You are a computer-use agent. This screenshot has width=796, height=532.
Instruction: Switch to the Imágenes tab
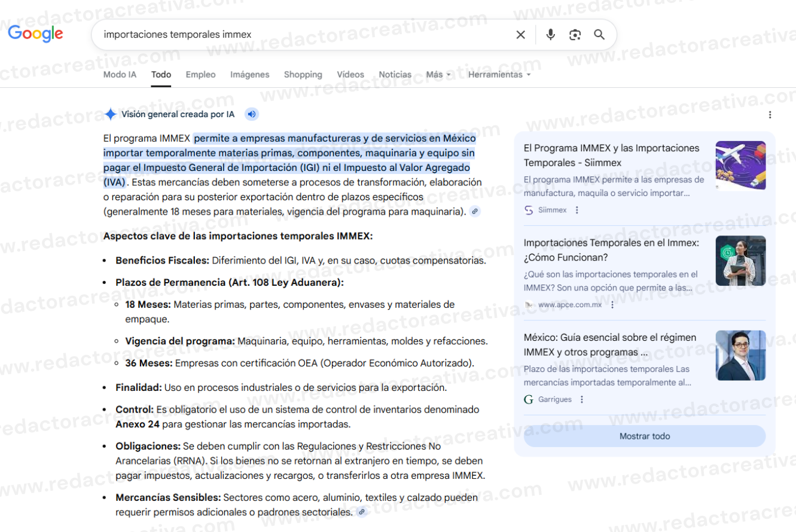pyautogui.click(x=250, y=75)
